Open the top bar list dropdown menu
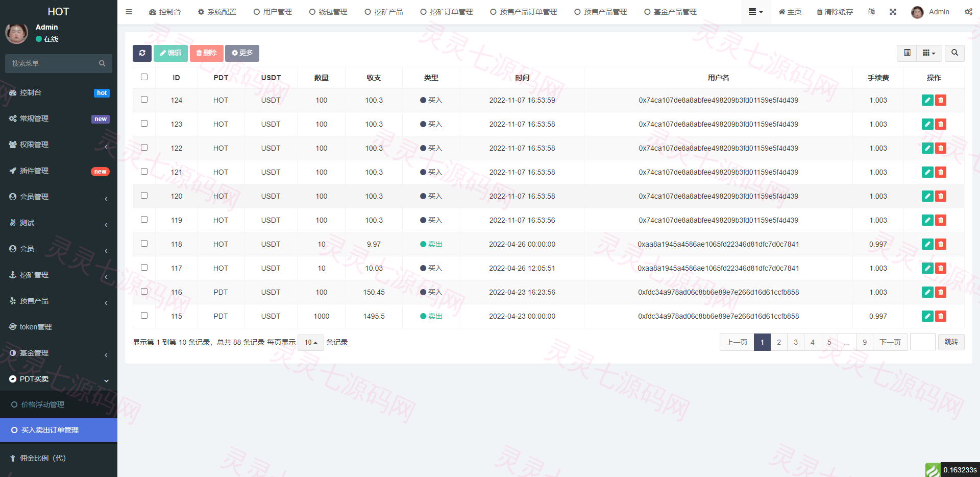The height and width of the screenshot is (477, 980). [x=755, y=12]
